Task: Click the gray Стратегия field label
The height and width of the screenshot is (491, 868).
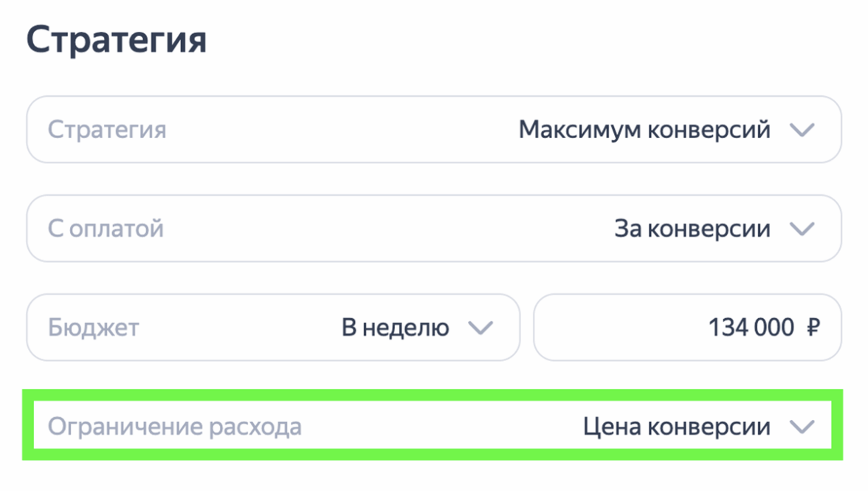Action: pos(107,130)
